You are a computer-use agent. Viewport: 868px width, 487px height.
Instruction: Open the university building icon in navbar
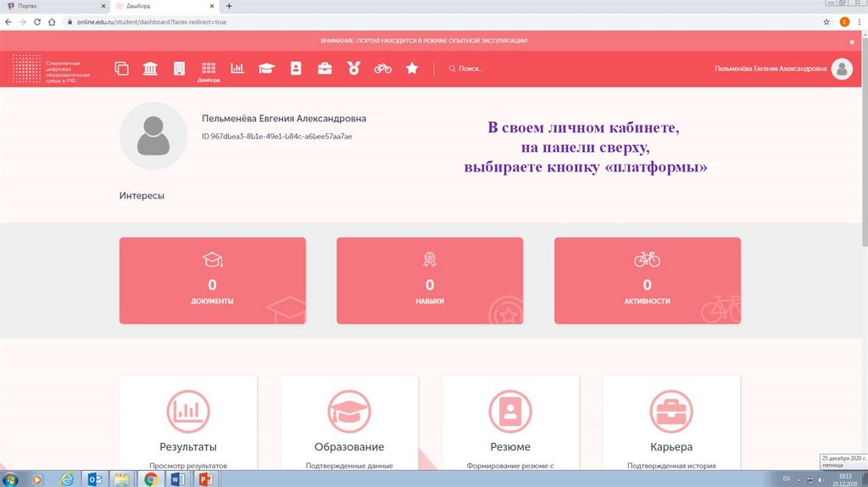[150, 69]
